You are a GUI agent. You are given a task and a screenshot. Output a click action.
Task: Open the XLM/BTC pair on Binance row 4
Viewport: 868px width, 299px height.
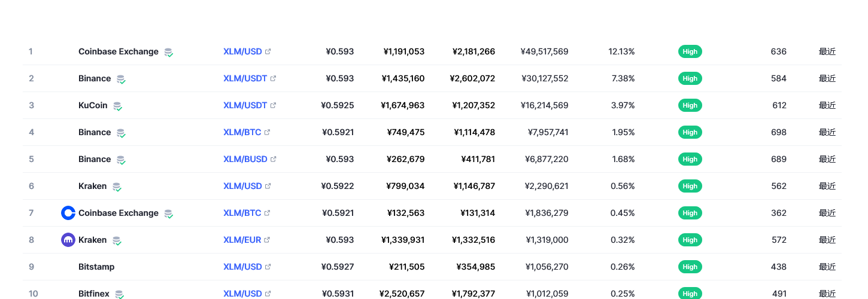pos(242,132)
